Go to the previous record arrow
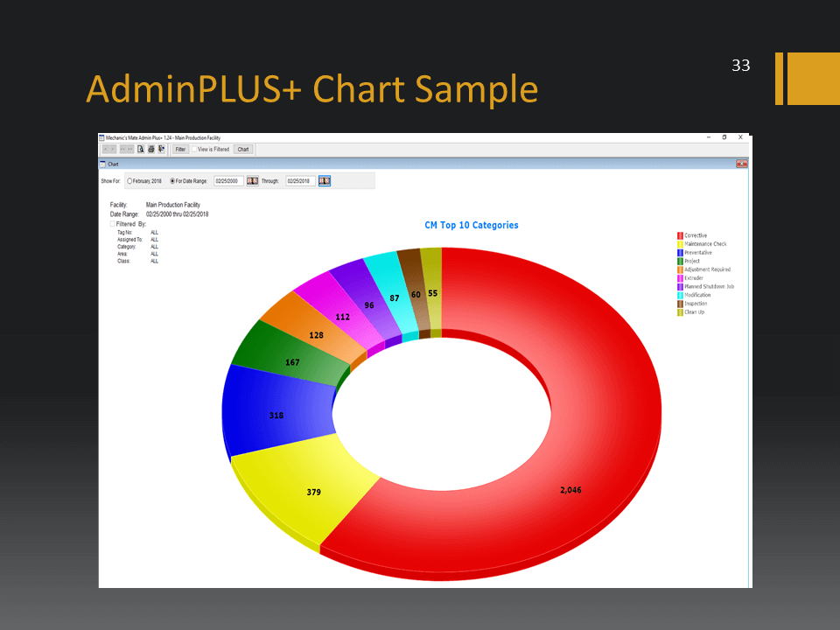Viewport: 840px width, 630px height. [106, 150]
